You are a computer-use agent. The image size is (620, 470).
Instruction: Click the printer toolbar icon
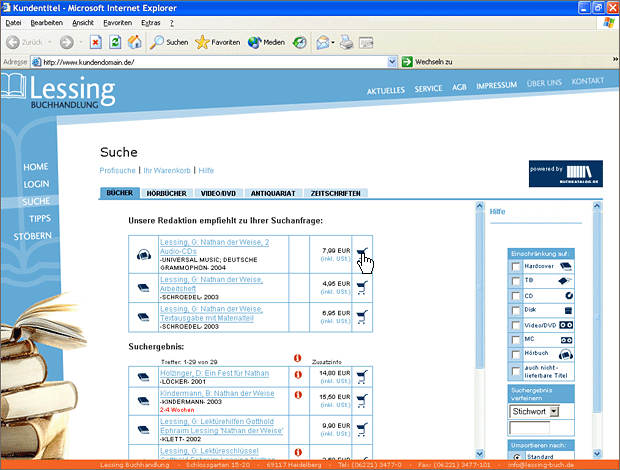(x=347, y=42)
